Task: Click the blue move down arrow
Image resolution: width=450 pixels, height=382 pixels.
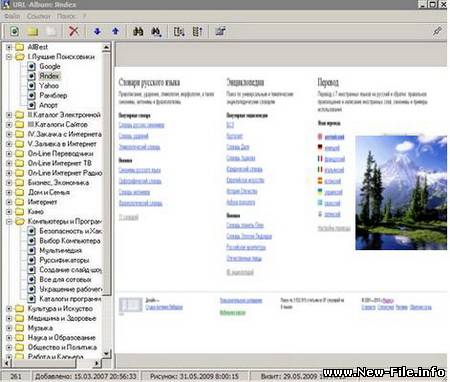Action: pos(97,31)
